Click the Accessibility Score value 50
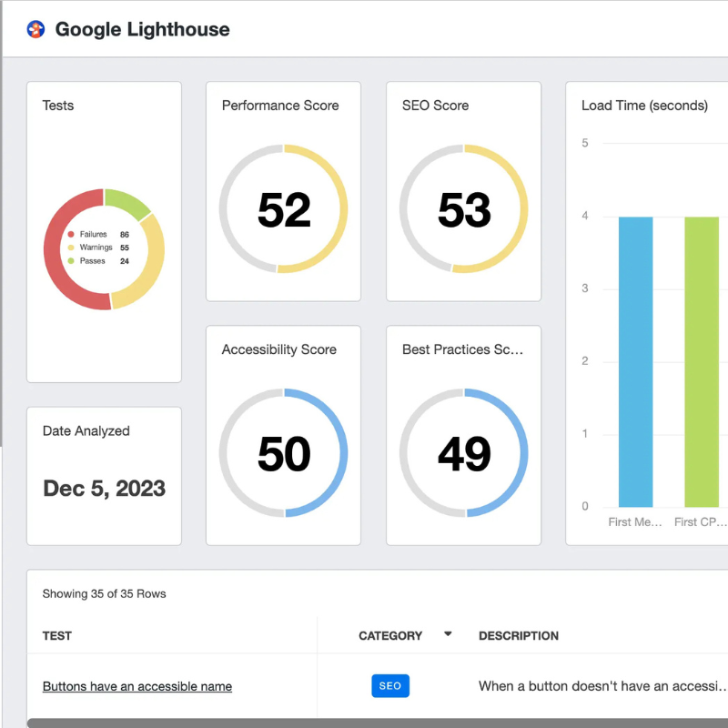The image size is (728, 728). pyautogui.click(x=284, y=454)
